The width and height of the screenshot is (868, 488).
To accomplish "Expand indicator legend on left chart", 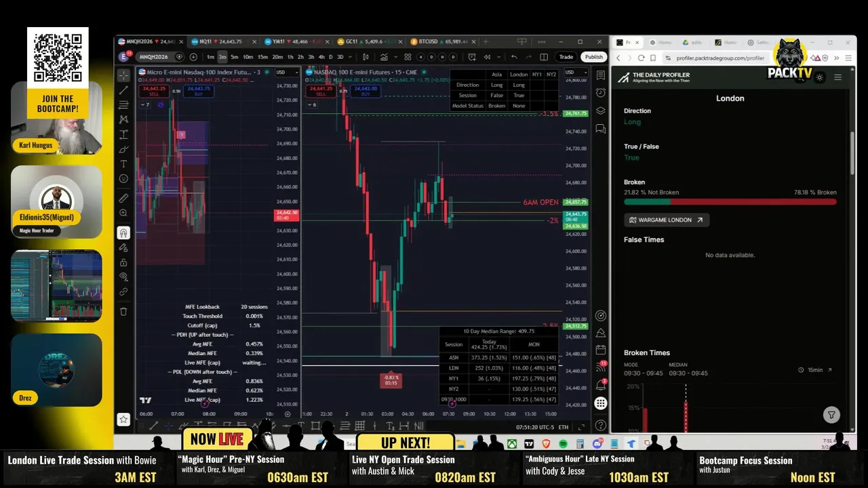I will 146,104.
